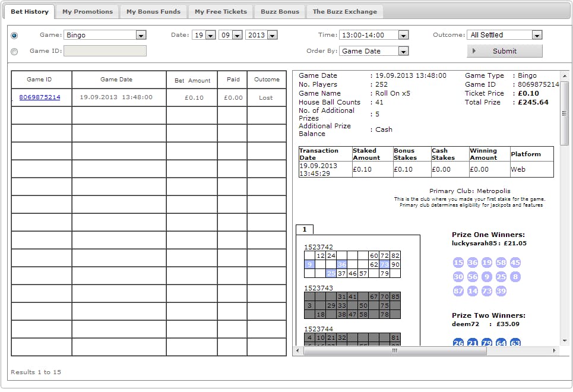Click Prize Two ball 26
Viewport: 573px width, 392px height.
[x=458, y=342]
